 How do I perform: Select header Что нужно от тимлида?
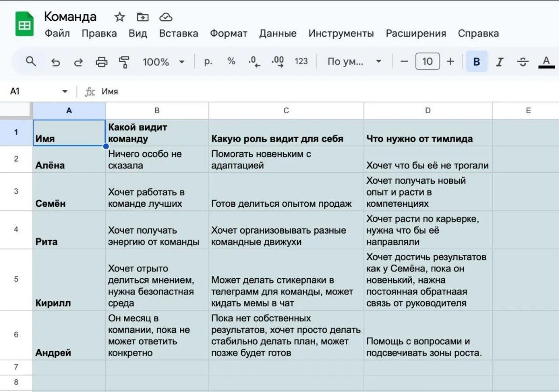click(428, 132)
